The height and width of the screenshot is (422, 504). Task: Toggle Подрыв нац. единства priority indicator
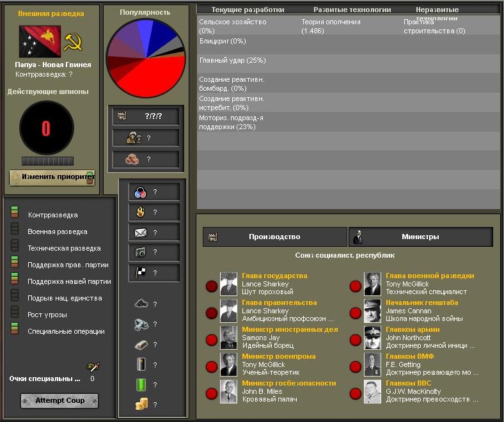[15, 295]
